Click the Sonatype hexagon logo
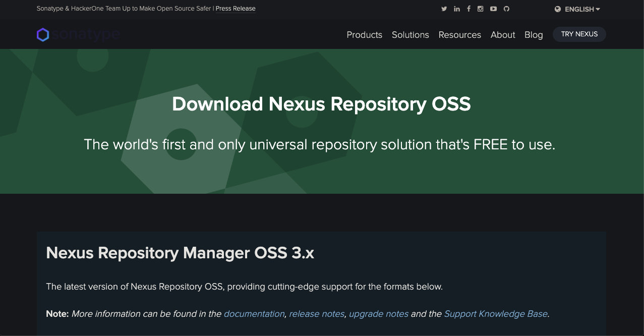Screen dimensions: 644x336 click(x=43, y=35)
